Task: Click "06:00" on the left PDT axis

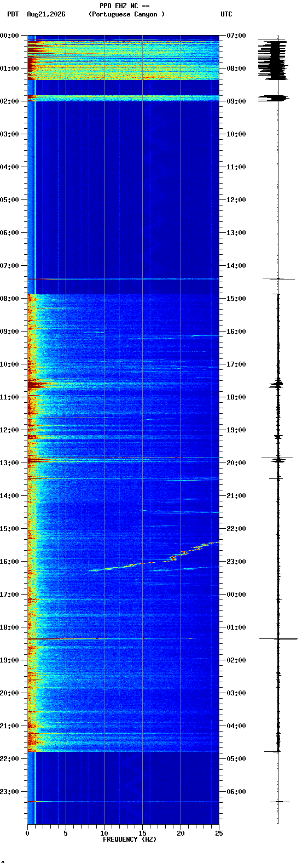Action: pyautogui.click(x=9, y=232)
